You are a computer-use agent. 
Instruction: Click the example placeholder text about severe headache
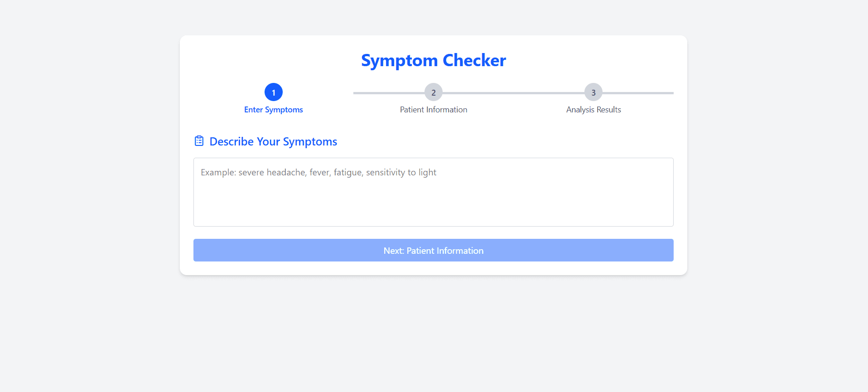pos(318,173)
